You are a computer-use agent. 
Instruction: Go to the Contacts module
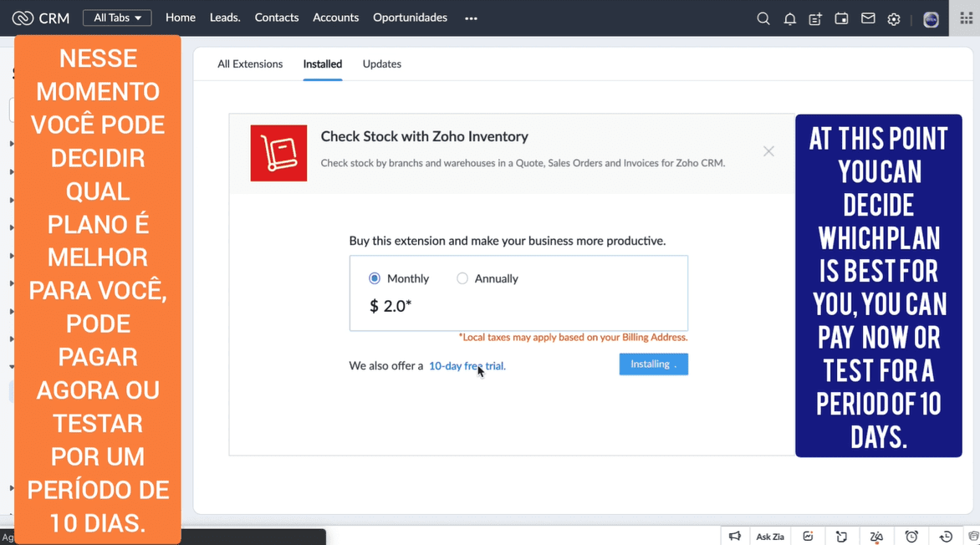276,18
